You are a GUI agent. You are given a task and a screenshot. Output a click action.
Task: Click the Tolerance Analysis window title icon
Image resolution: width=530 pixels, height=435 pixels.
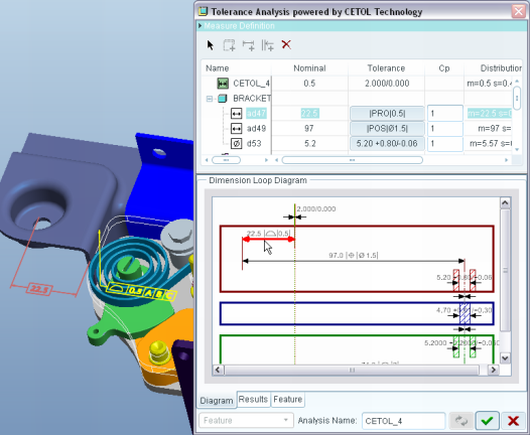(x=202, y=11)
